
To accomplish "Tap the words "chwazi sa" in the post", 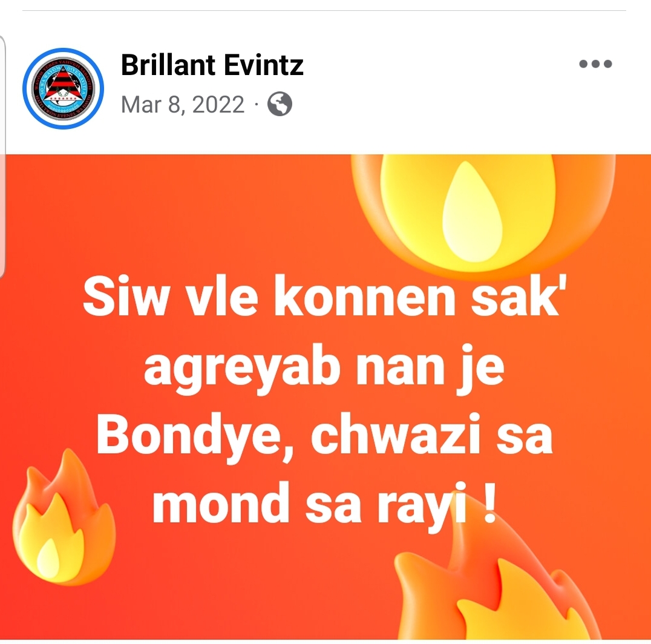I will tap(432, 435).
